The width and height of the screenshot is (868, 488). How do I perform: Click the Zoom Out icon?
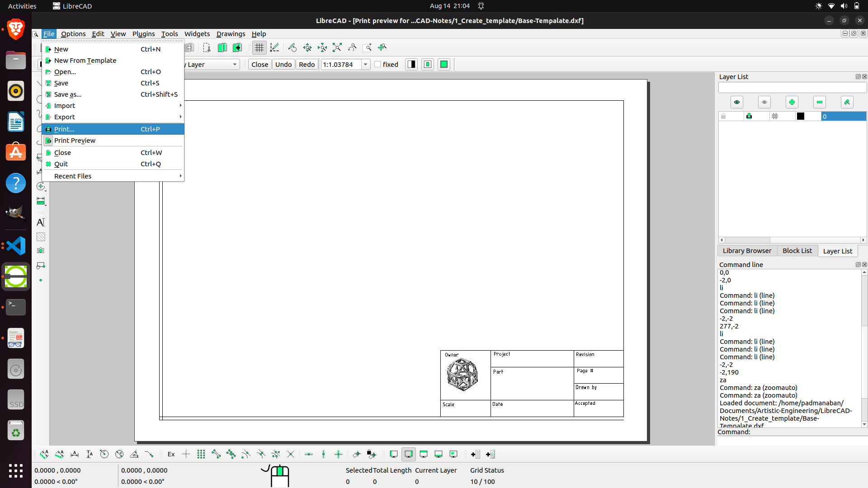[x=322, y=47]
